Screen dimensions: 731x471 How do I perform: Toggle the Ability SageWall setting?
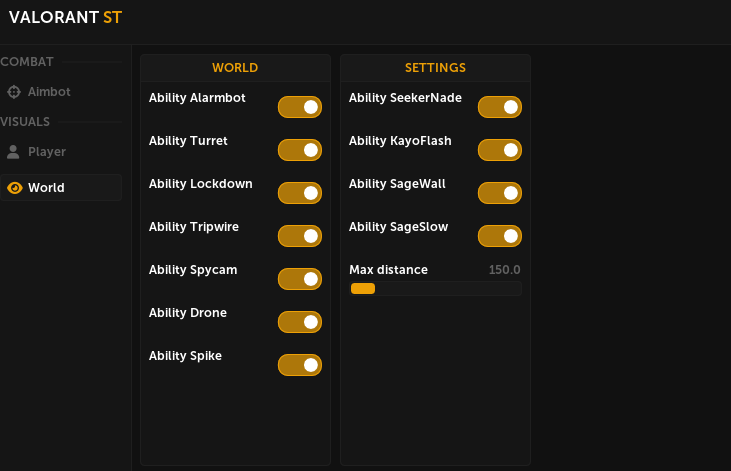(499, 193)
